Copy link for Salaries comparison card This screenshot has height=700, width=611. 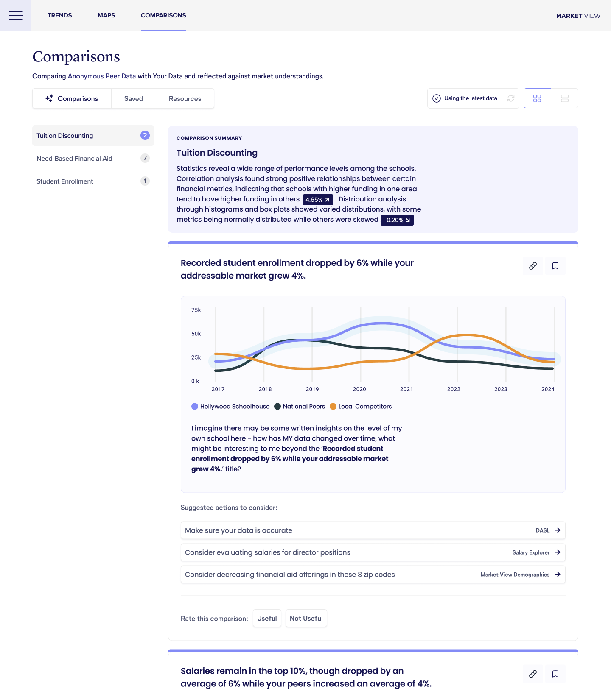pyautogui.click(x=533, y=674)
